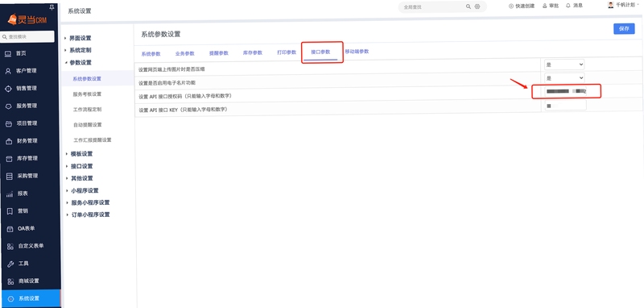The height and width of the screenshot is (308, 644).
Task: Click the globe icon in search bar
Action: 477,6
